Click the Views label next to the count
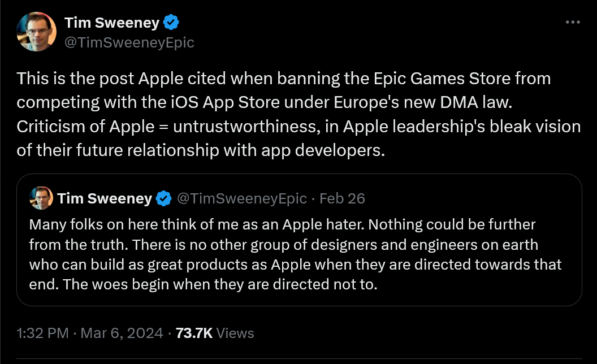597x364 pixels. pyautogui.click(x=235, y=333)
